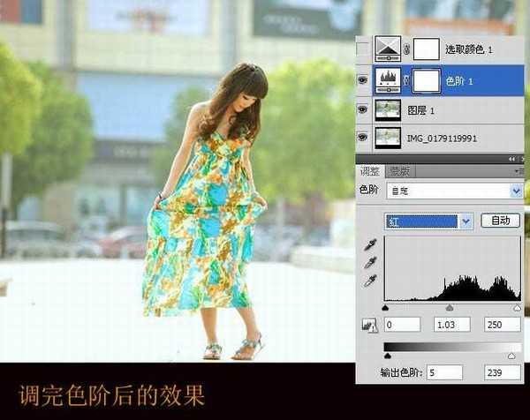Click the gray midtone input slider handle
Viewport: 530px width, 420px height.
[x=450, y=308]
